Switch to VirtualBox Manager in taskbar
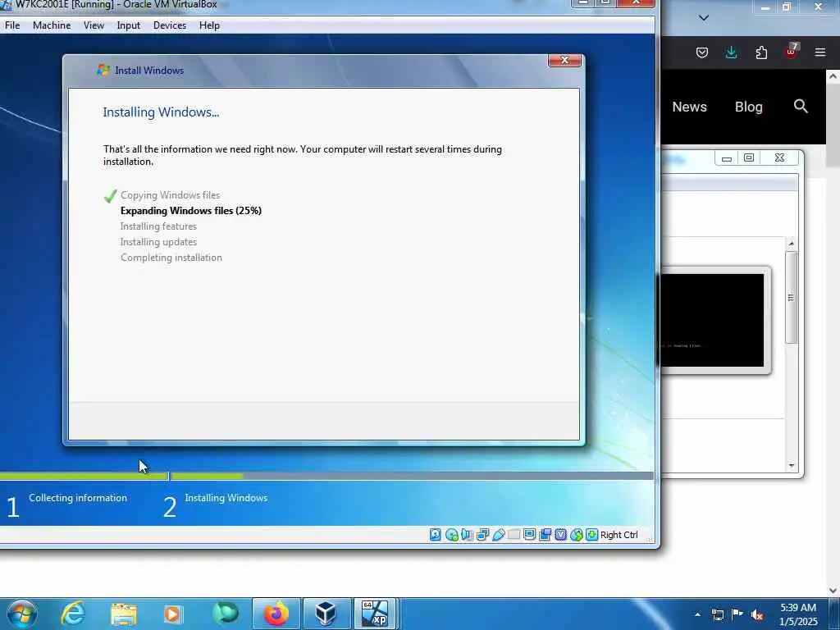This screenshot has height=630, width=840. click(326, 614)
